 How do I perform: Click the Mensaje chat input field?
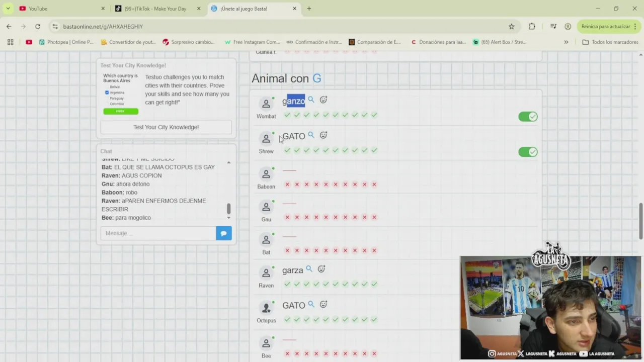coord(158,233)
